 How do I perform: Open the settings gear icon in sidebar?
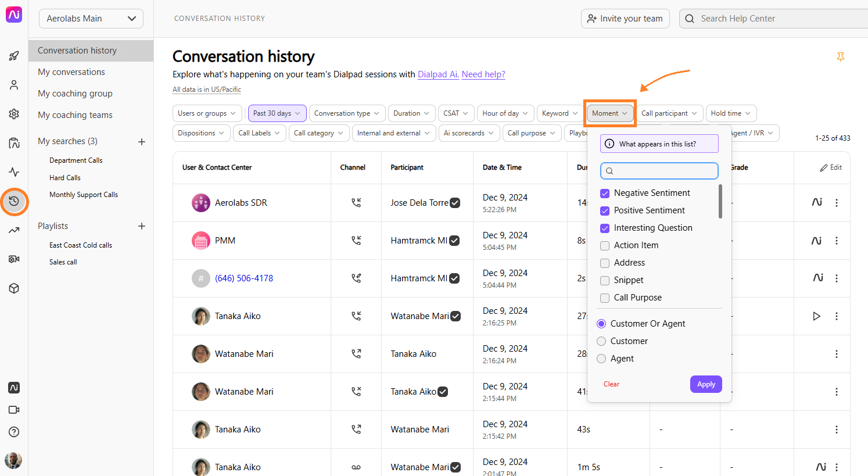[x=14, y=114]
